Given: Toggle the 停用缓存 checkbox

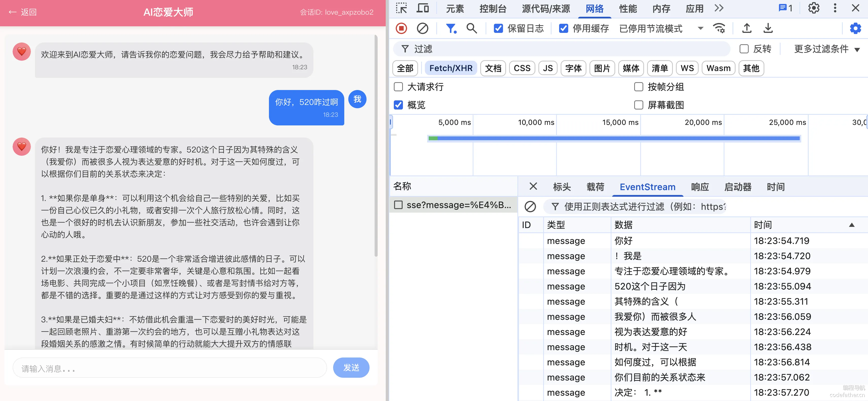Looking at the screenshot, I should point(563,28).
